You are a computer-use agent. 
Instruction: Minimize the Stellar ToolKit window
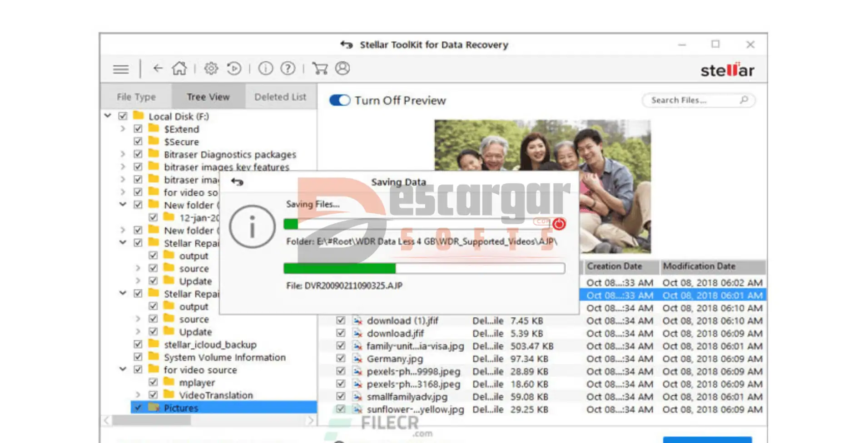tap(682, 44)
